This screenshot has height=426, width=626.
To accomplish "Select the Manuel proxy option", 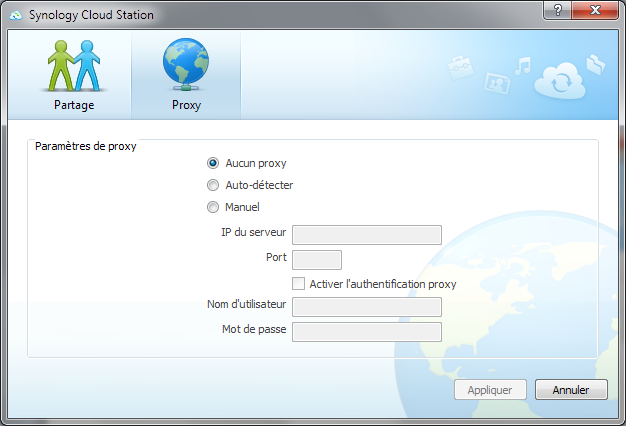I will (x=213, y=207).
